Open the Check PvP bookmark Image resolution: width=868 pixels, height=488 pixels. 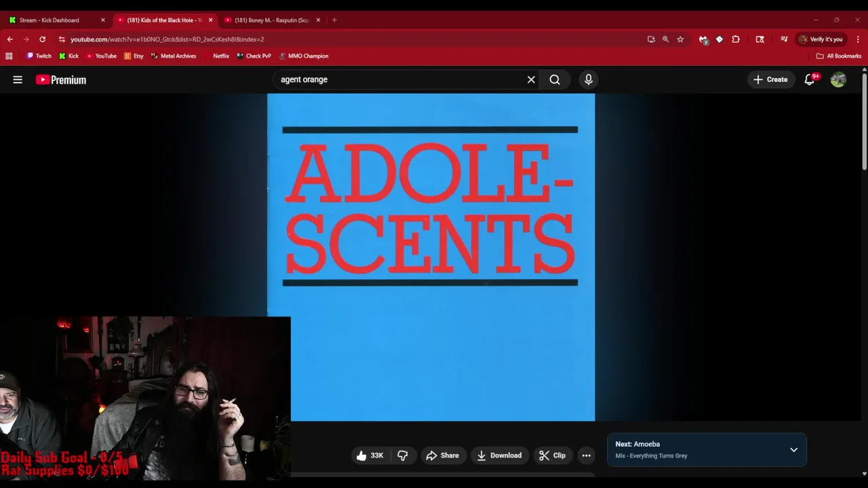(254, 56)
